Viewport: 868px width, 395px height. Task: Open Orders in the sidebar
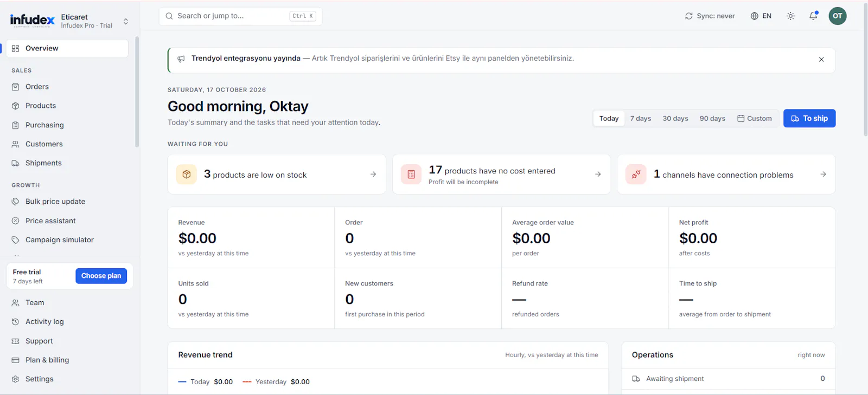click(x=67, y=87)
